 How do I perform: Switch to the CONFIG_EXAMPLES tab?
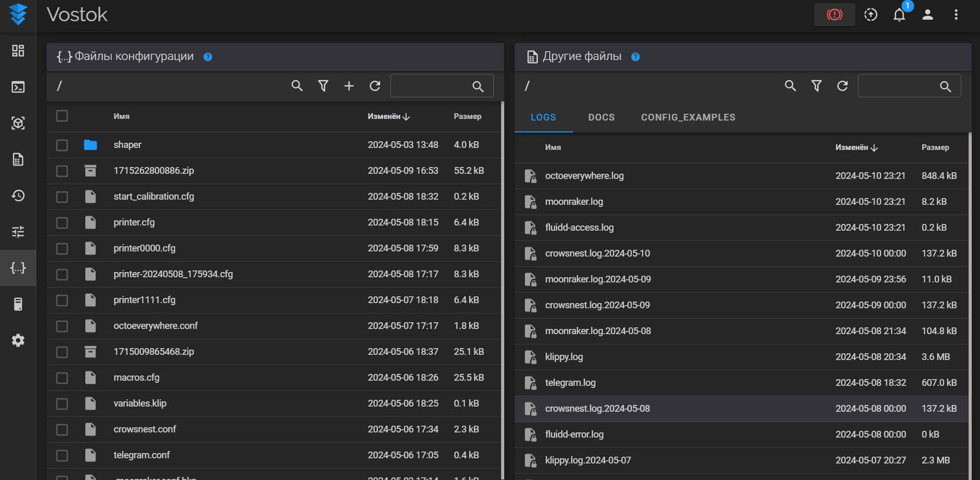tap(688, 117)
